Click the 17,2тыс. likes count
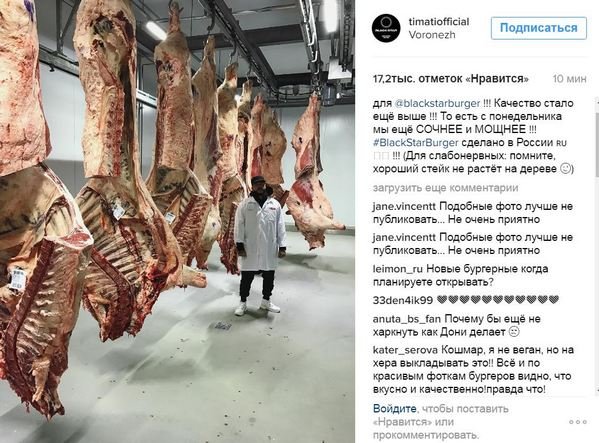 tap(451, 79)
